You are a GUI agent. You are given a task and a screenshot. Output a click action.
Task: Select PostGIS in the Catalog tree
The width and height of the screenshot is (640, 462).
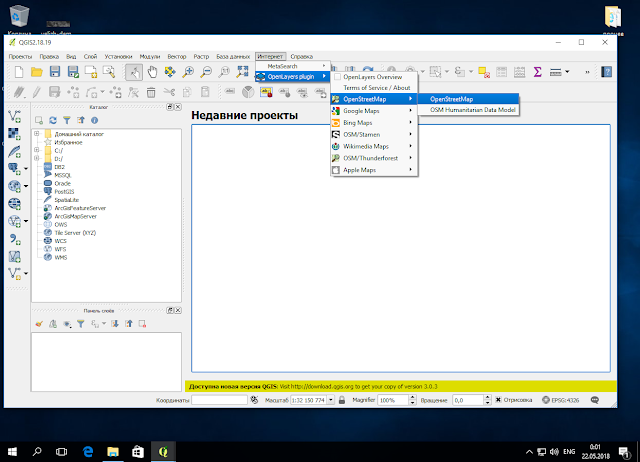click(x=64, y=191)
